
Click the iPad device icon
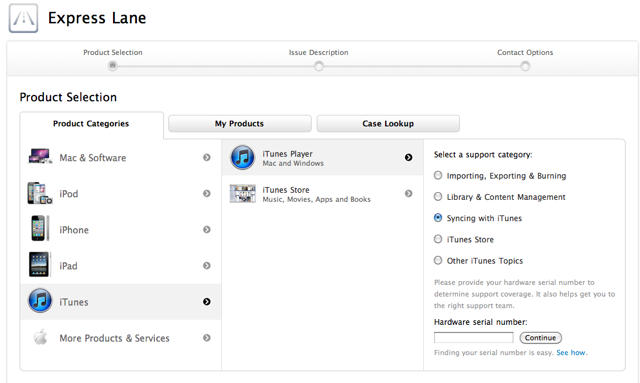39,265
